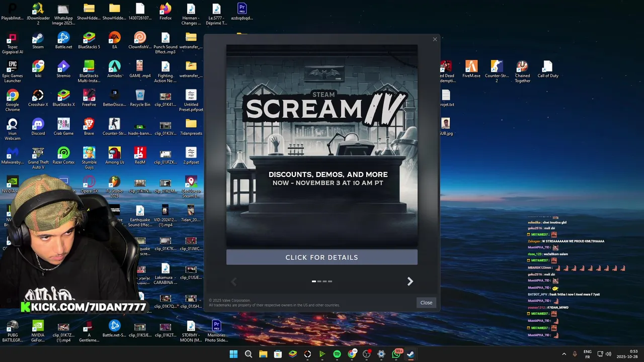This screenshot has height=362, width=644.
Task: Advance Steam news with the right arrow
Action: click(x=410, y=282)
